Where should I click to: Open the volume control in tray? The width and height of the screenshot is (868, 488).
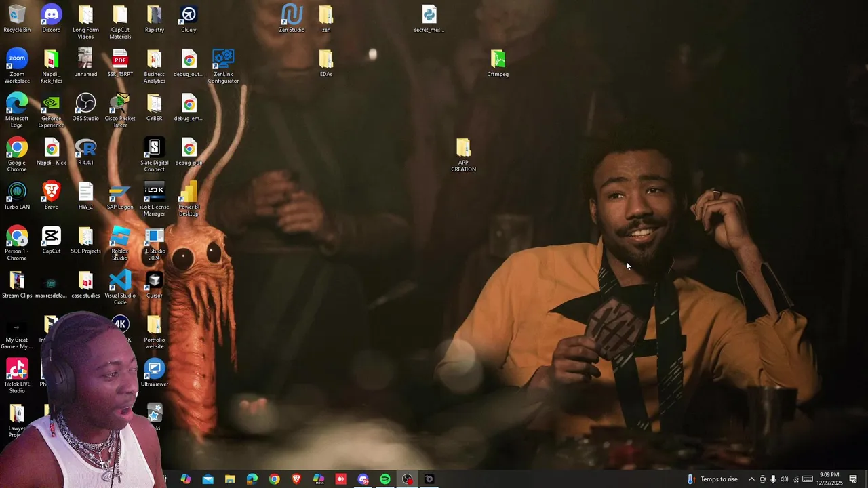tap(784, 479)
